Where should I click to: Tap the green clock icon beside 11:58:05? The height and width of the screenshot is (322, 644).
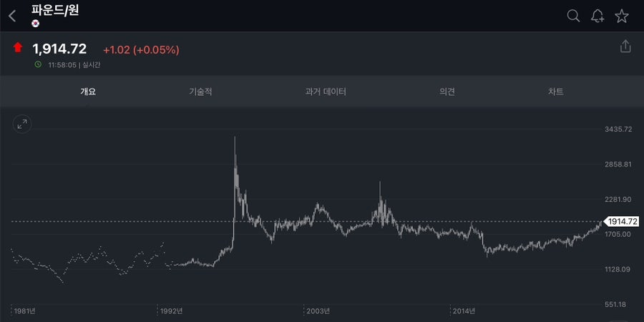click(38, 64)
